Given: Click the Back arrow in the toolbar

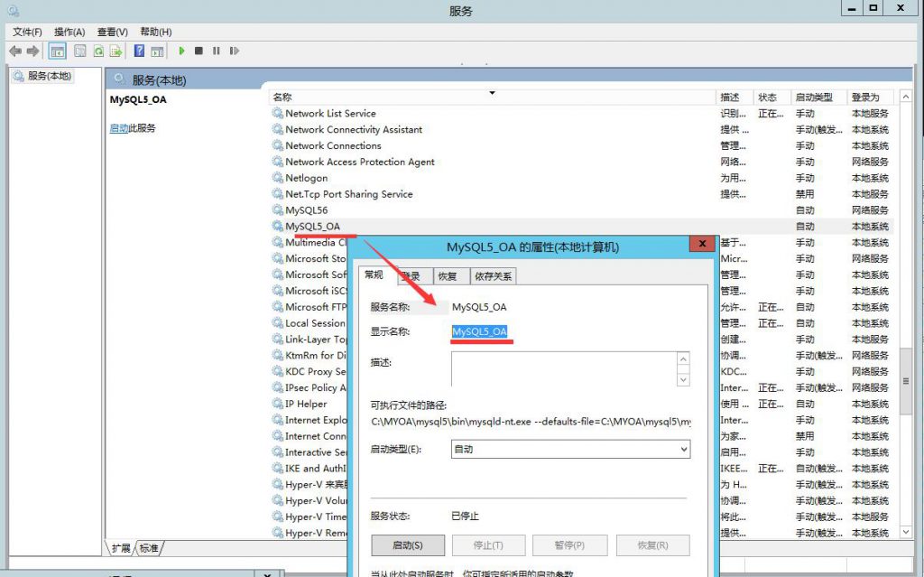Looking at the screenshot, I should click(15, 51).
